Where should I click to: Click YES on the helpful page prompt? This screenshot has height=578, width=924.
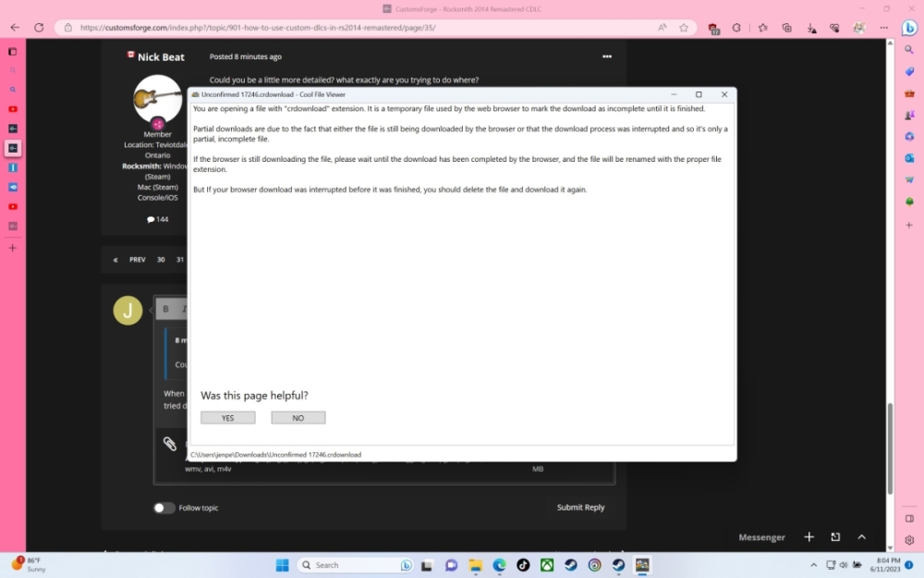227,418
